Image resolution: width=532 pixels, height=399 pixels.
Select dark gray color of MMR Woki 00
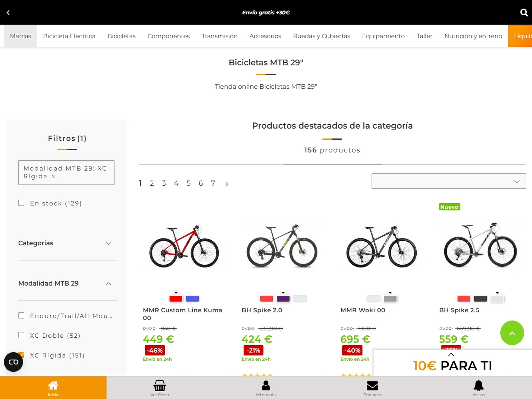pos(390,299)
